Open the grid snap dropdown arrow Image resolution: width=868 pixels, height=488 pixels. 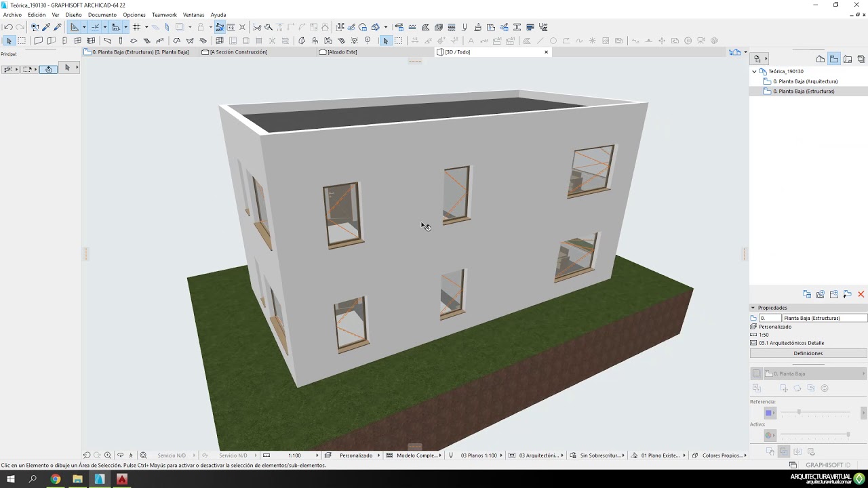(146, 27)
